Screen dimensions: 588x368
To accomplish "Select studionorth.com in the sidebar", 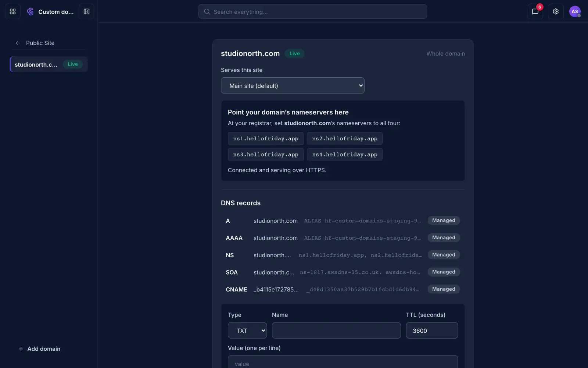I will click(x=49, y=64).
